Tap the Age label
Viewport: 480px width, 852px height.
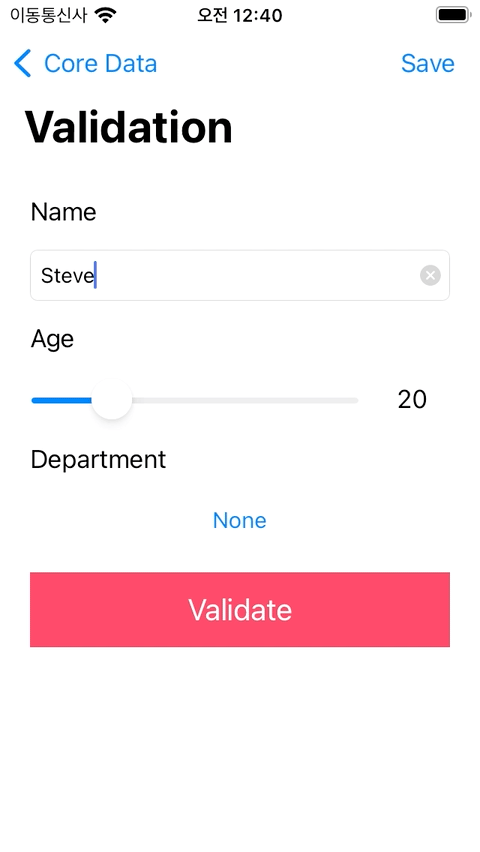(52, 340)
